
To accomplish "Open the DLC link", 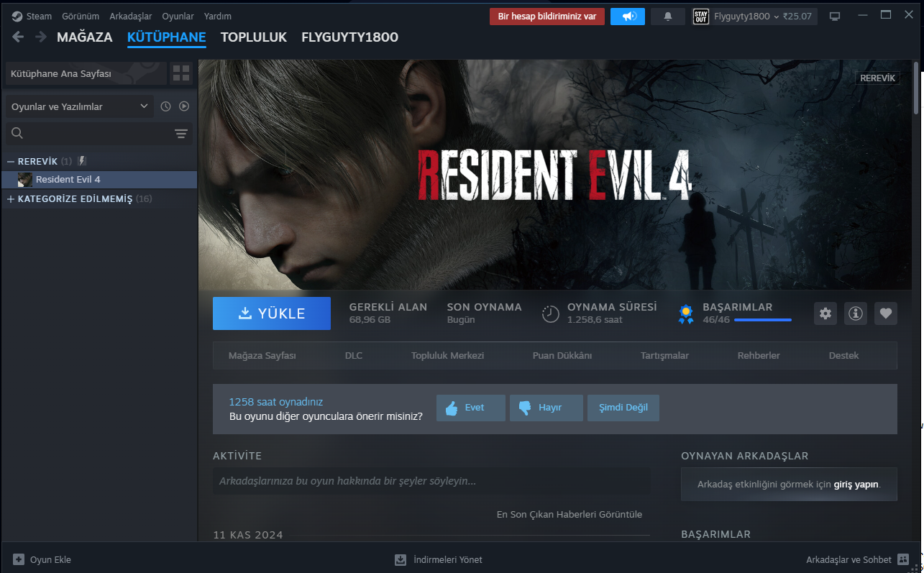I will click(x=354, y=355).
